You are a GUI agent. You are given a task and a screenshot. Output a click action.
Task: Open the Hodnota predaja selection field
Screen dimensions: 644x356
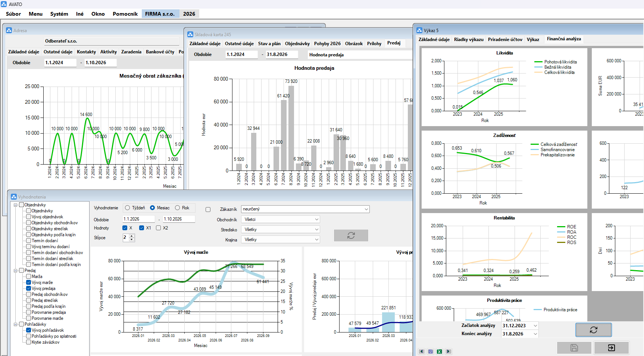coord(360,55)
